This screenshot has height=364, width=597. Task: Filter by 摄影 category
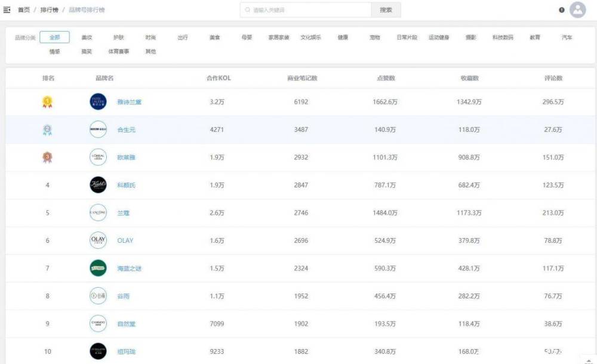point(471,38)
